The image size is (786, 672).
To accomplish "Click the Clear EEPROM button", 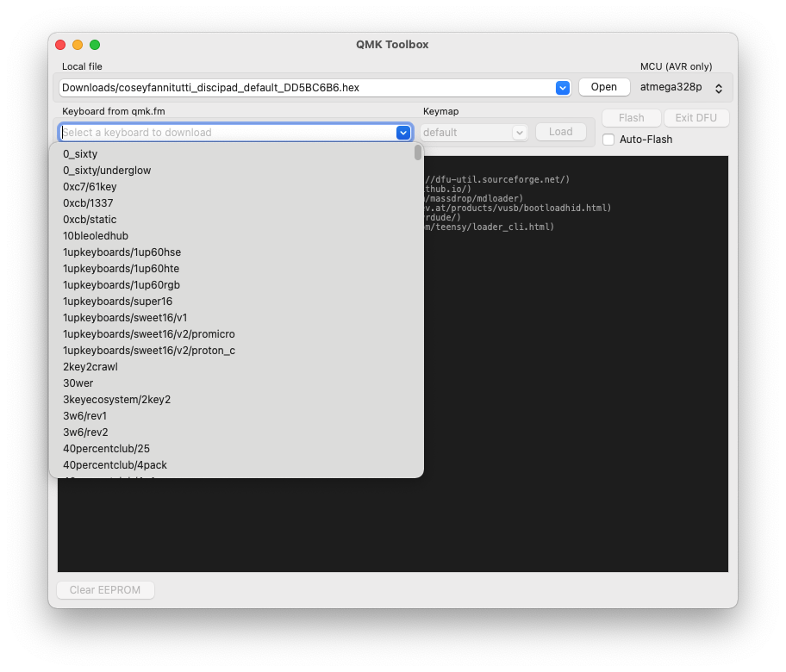I will (x=105, y=590).
